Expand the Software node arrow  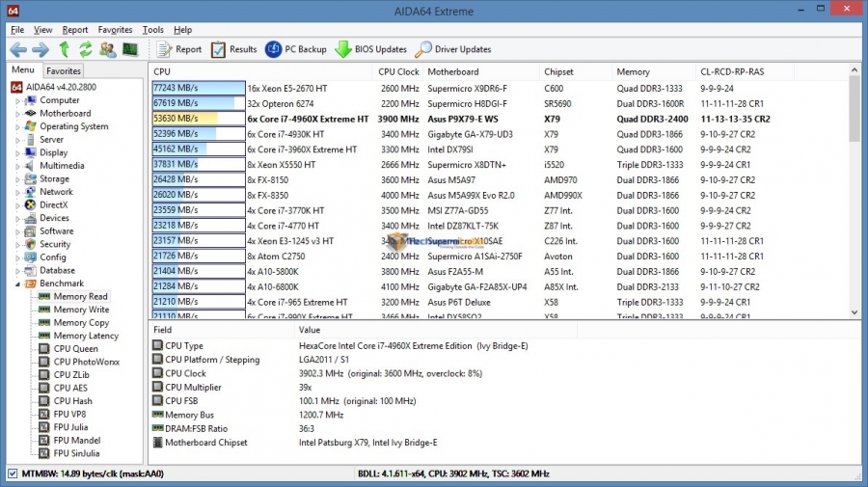click(x=17, y=231)
